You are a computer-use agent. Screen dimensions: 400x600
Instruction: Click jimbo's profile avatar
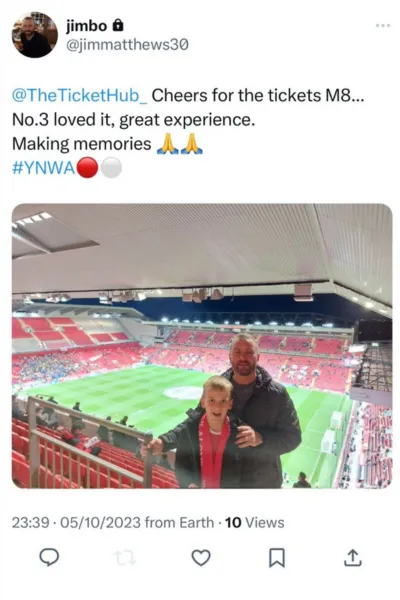coord(35,34)
